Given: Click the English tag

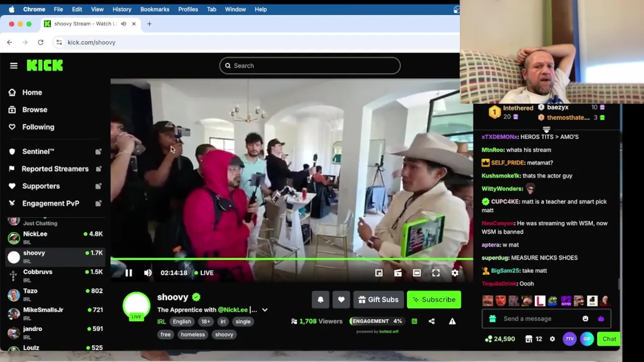Looking at the screenshot, I should tap(182, 322).
